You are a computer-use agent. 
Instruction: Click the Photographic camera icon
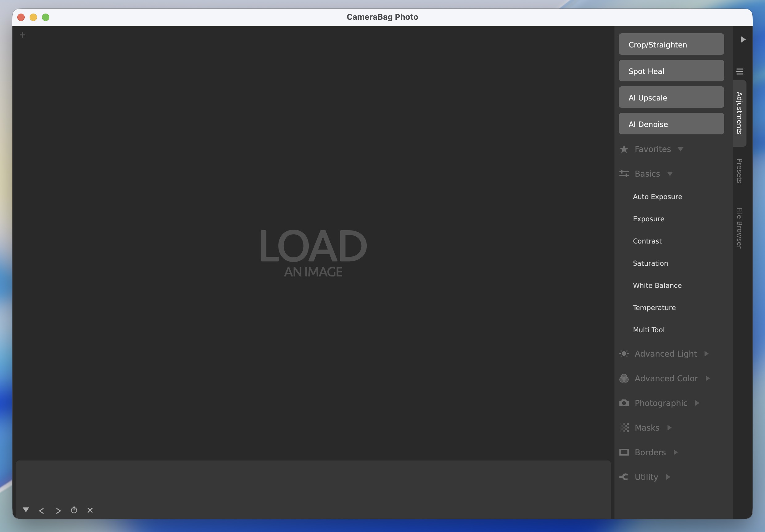(x=624, y=403)
